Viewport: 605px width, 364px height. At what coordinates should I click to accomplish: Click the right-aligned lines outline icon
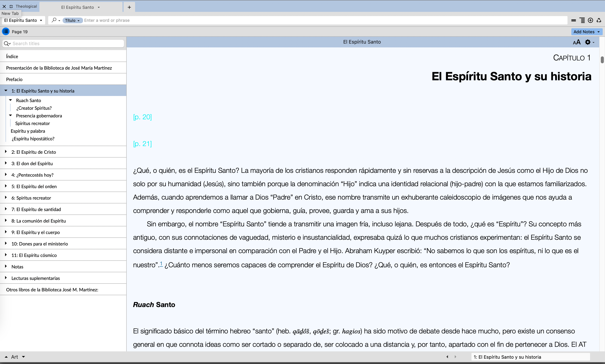pyautogui.click(x=582, y=20)
